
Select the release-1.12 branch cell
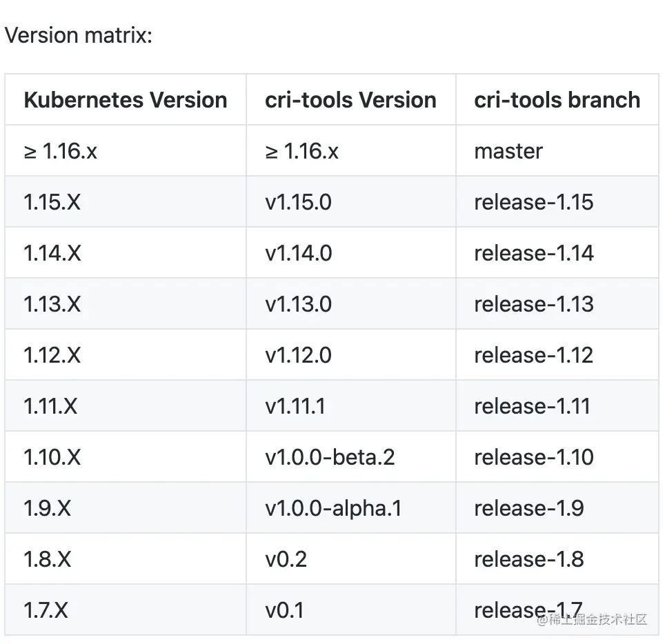(533, 355)
